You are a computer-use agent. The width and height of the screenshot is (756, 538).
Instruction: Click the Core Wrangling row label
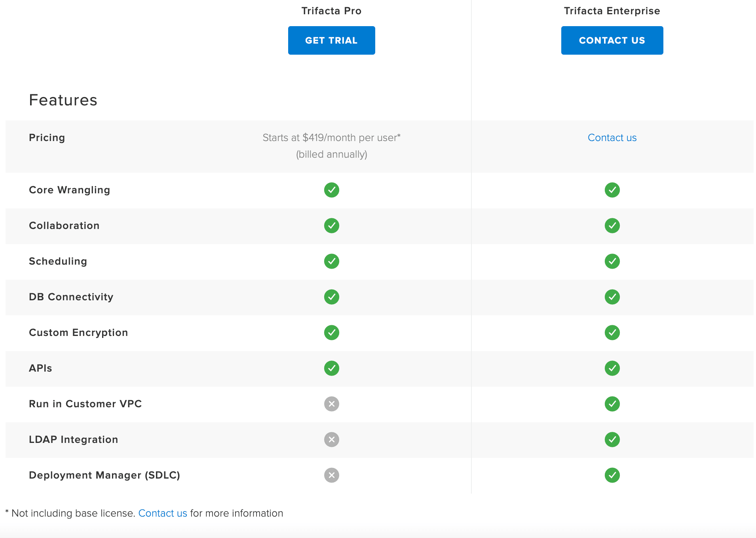point(69,190)
